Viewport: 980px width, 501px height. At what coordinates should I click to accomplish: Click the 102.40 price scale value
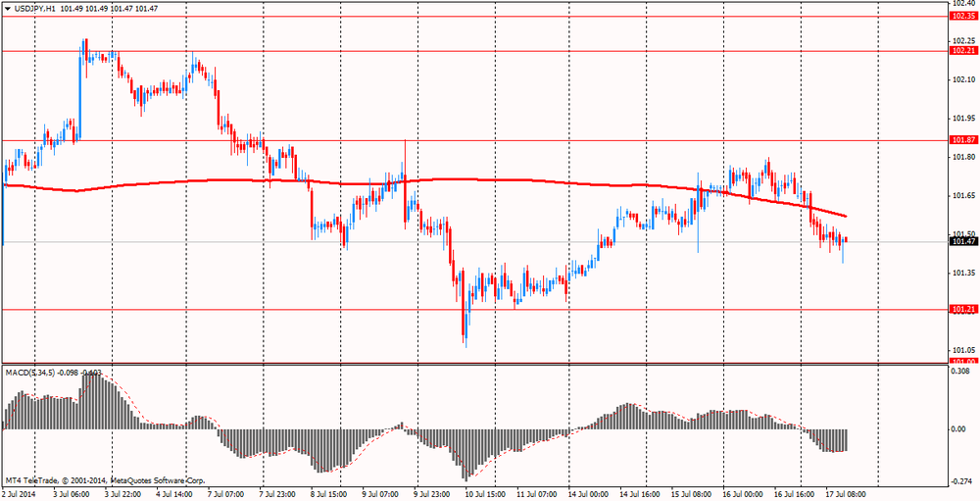tap(962, 3)
